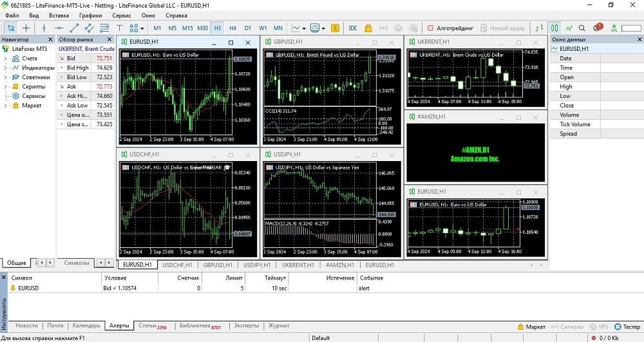The image size is (644, 342).
Task: Open the Сервис menu
Action: (x=122, y=15)
